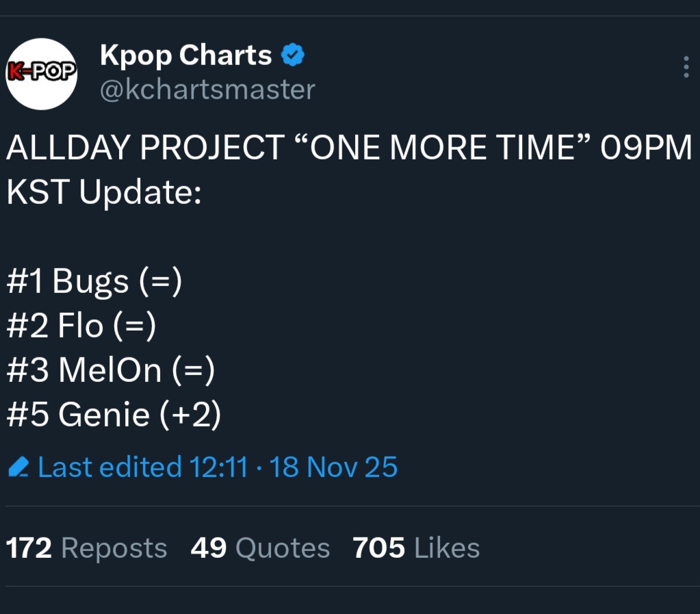Open the 49 Quotes list

[260, 548]
